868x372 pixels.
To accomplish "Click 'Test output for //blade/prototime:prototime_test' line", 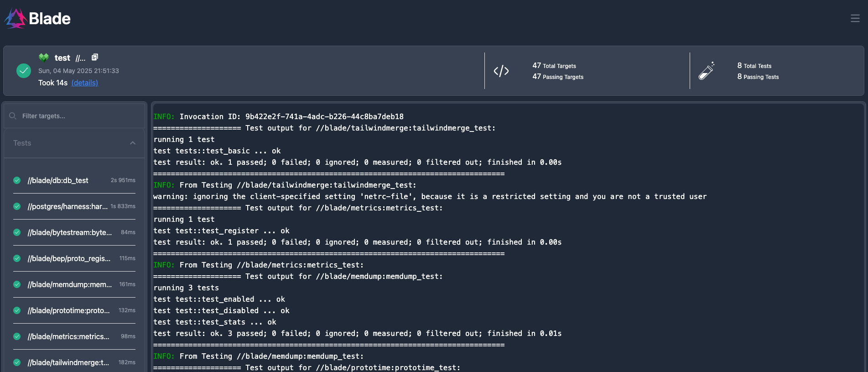I will [307, 367].
